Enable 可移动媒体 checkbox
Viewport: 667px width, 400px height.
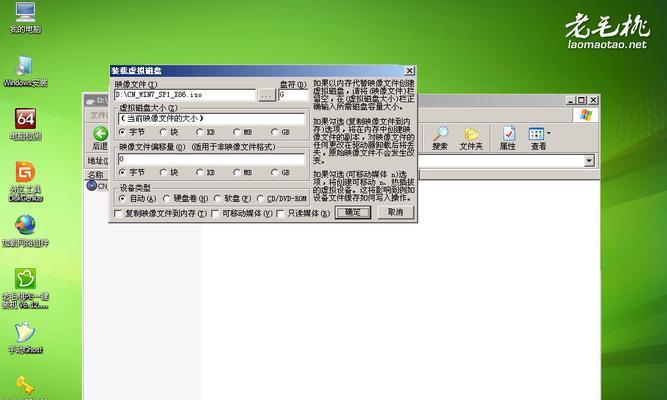coord(215,213)
